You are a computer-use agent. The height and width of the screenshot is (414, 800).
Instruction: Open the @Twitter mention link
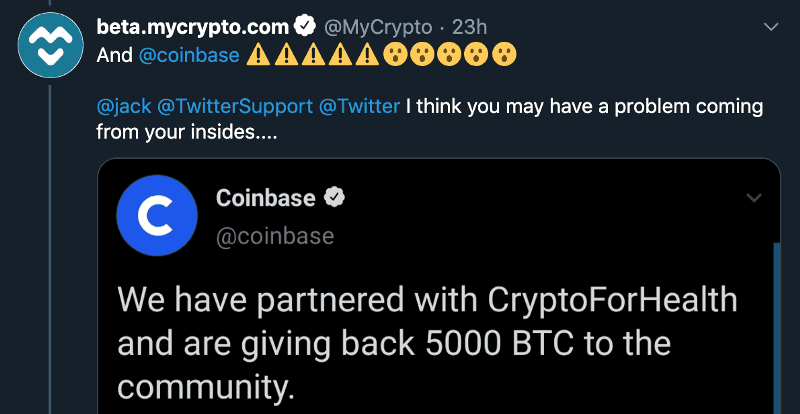coord(359,107)
